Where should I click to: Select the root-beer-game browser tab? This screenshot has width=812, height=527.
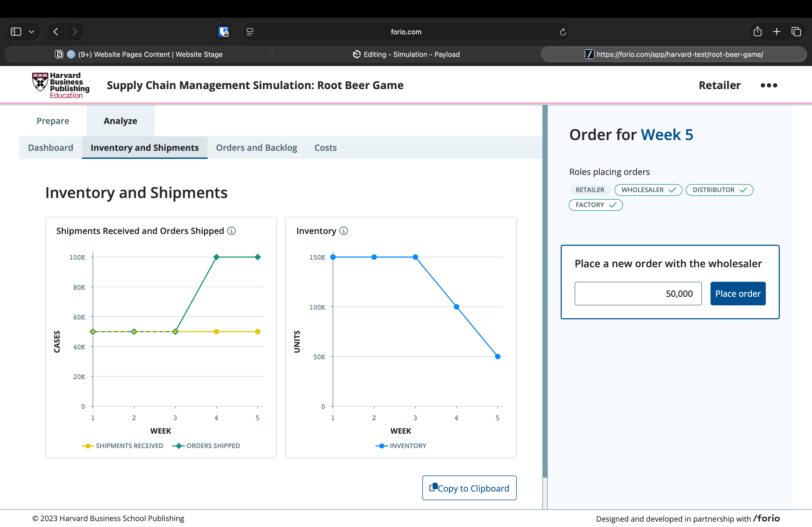674,54
